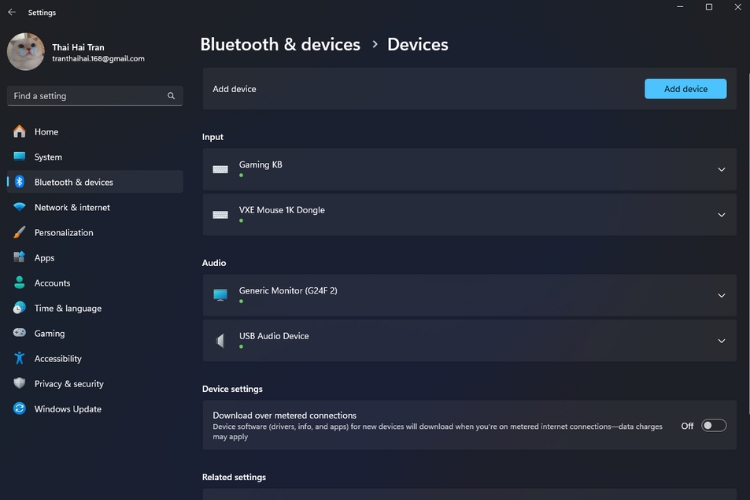Screen dimensions: 750x500
Task: Open Windows Update via sync icon
Action: tap(19, 409)
